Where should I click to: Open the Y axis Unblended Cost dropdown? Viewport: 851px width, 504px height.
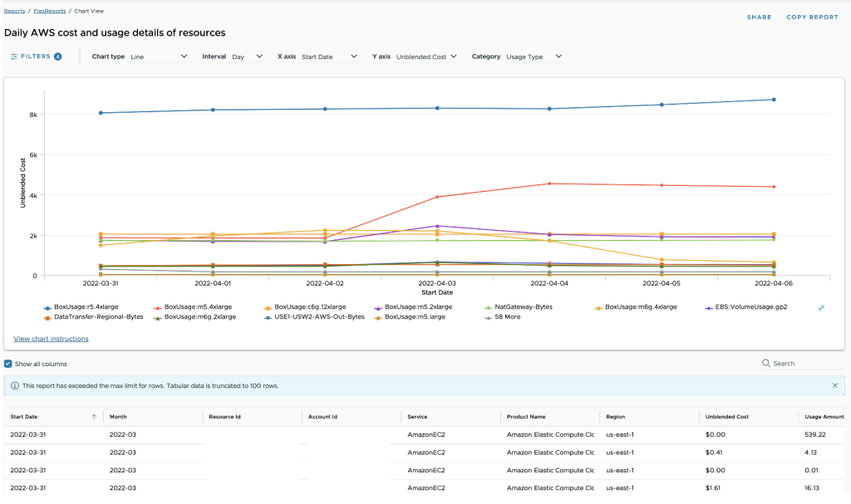426,56
